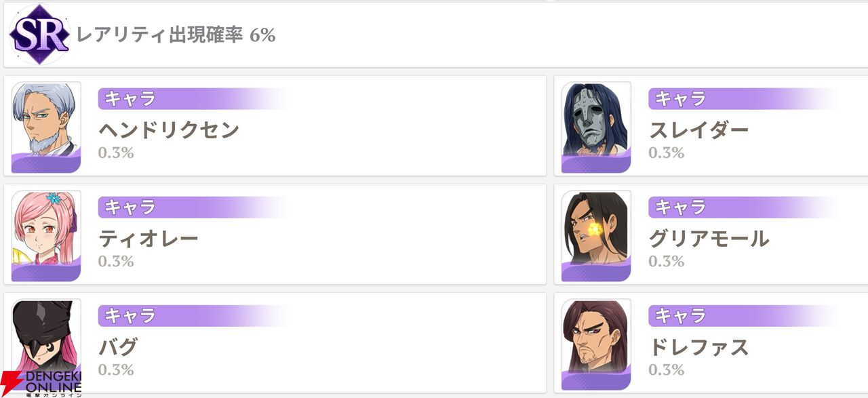Click the バグ name text
Viewport: 868px width, 398px height.
pyautogui.click(x=118, y=346)
